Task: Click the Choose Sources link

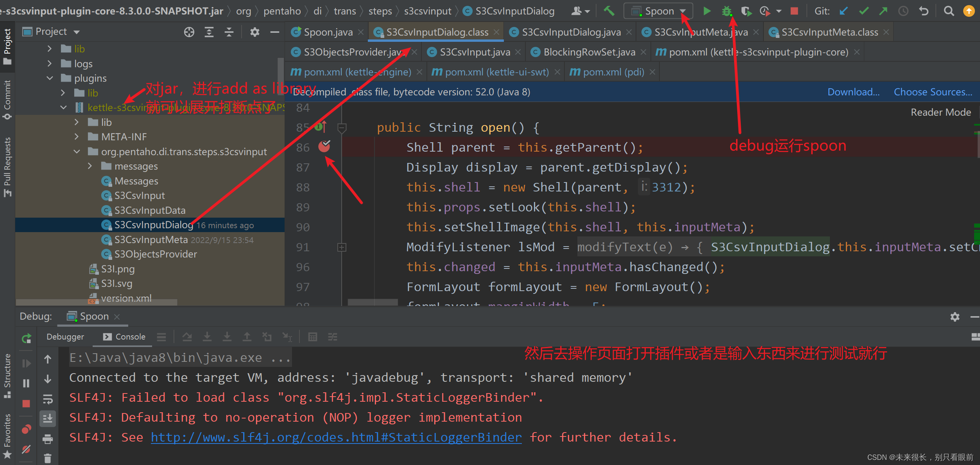Action: pyautogui.click(x=933, y=92)
